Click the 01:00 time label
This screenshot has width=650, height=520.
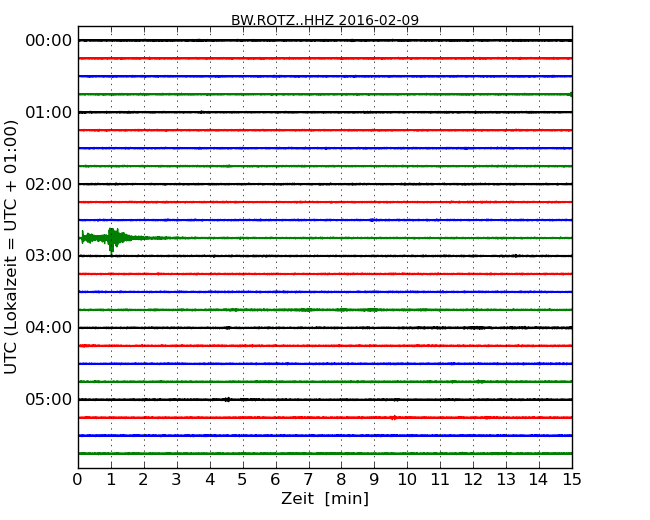point(49,112)
